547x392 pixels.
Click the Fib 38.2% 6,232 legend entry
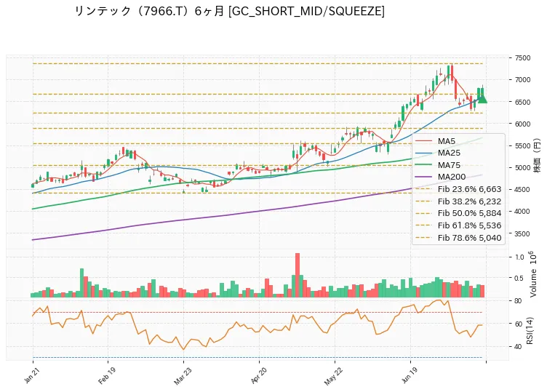[x=458, y=201]
